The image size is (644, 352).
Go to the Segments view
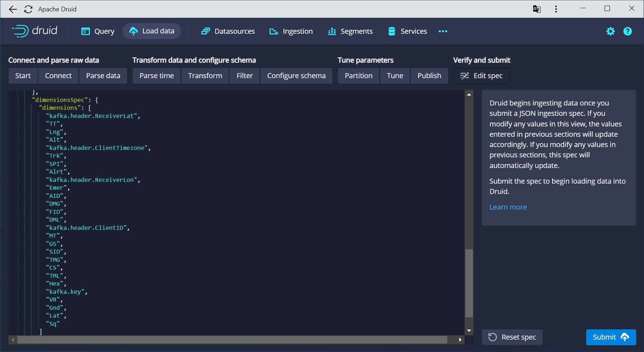tap(350, 31)
